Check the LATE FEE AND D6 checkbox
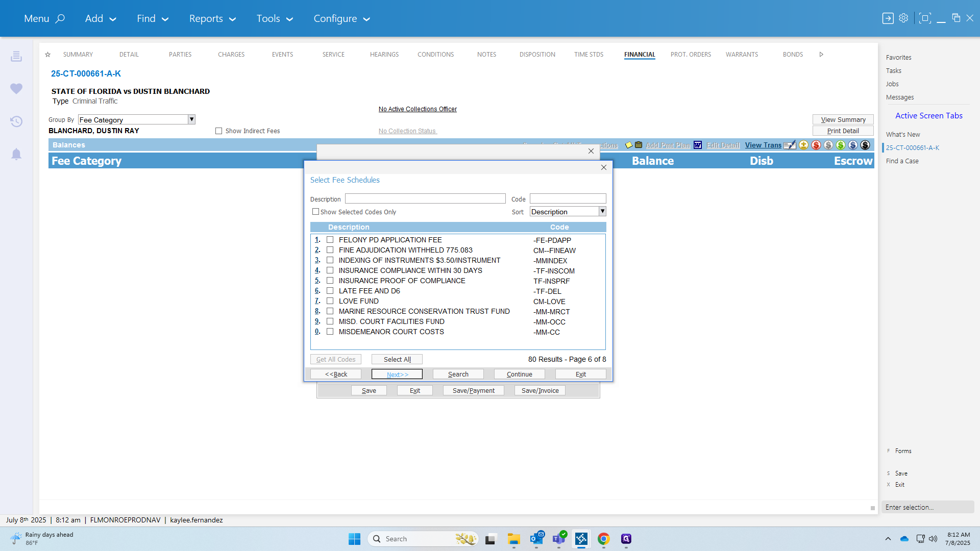This screenshot has height=551, width=980. [x=330, y=291]
